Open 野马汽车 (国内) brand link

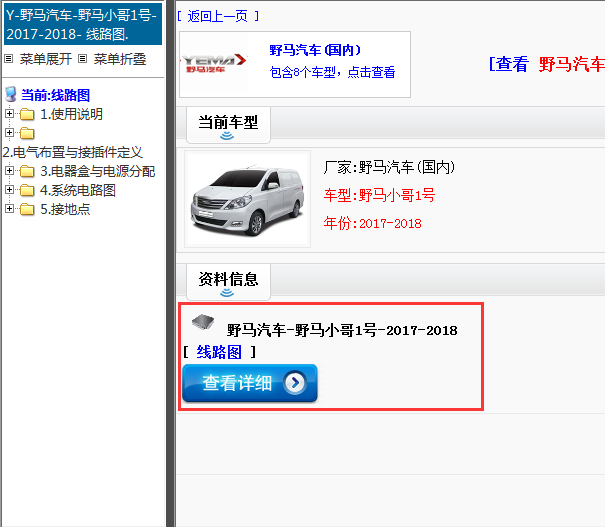315,50
